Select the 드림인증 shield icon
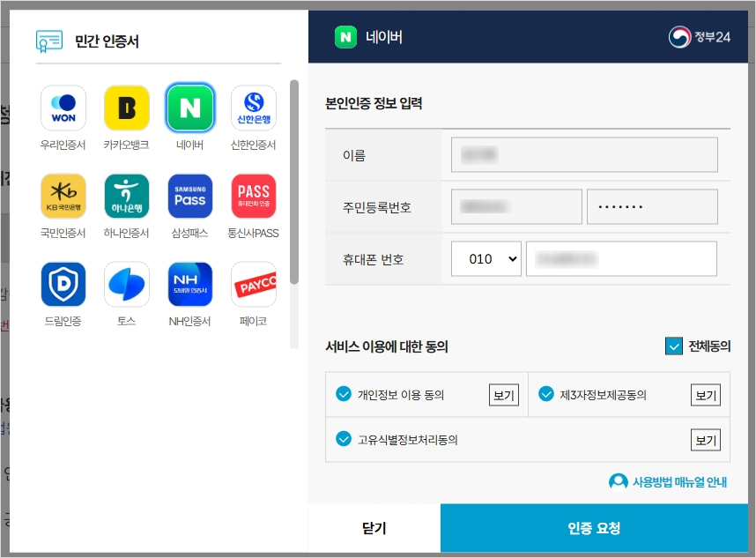This screenshot has height=558, width=756. pyautogui.click(x=63, y=285)
